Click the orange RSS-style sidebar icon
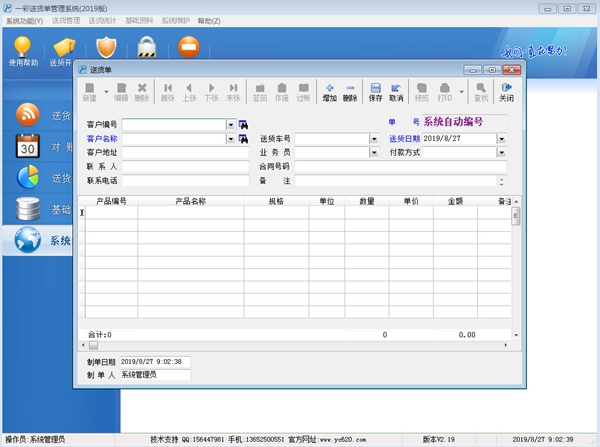Viewport: 600px width, 447px height. (x=30, y=113)
